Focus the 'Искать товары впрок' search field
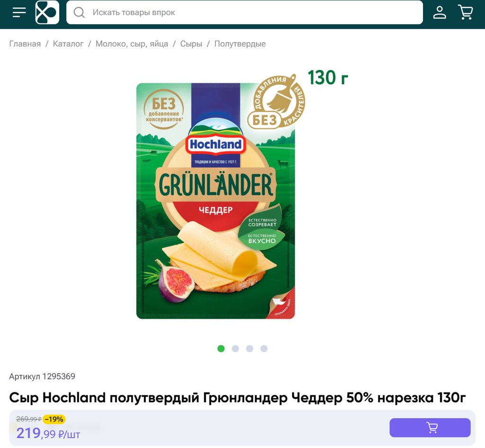485x448 pixels. coord(244,12)
